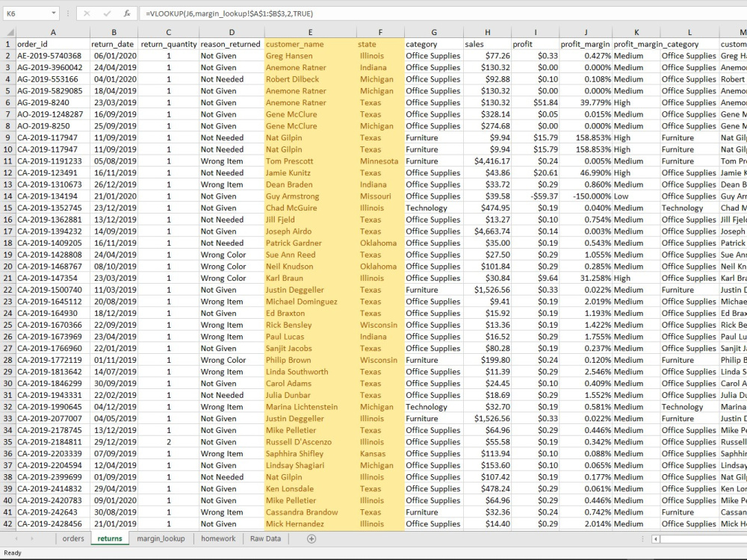The height and width of the screenshot is (560, 747).
Task: Click next sheet navigation arrow
Action: (x=32, y=538)
